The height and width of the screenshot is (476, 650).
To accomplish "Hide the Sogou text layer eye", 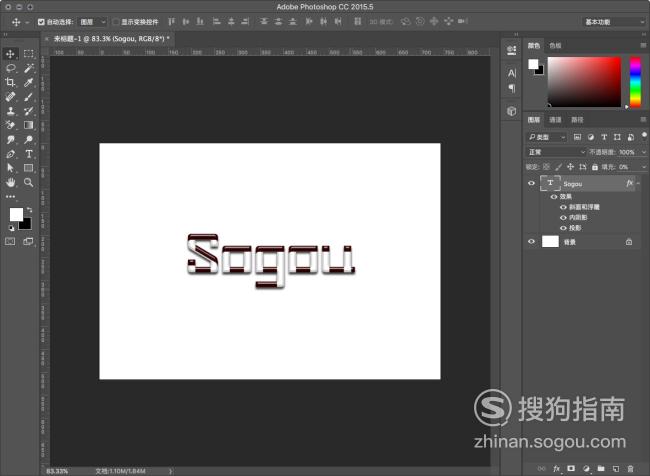I will 531,183.
